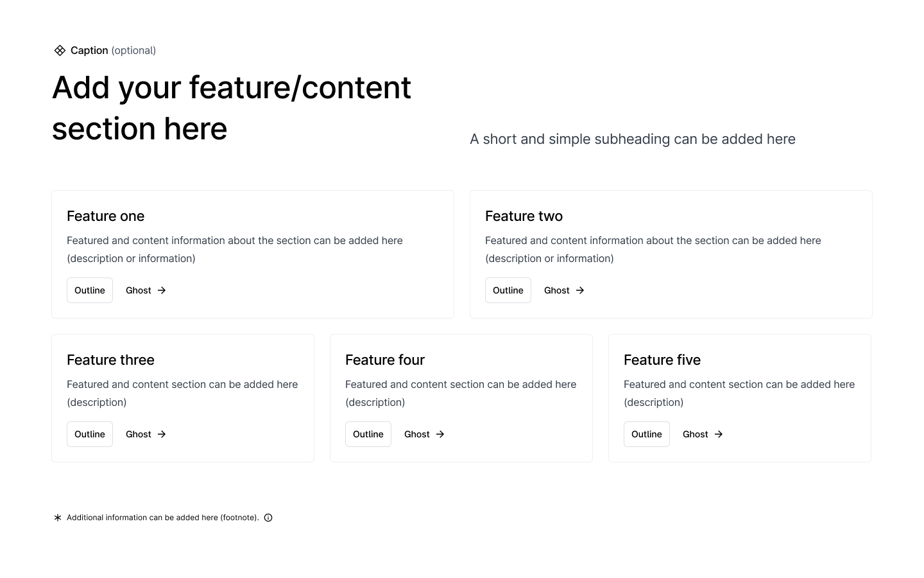Click the Outline button under Feature one
The image size is (924, 578).
90,290
